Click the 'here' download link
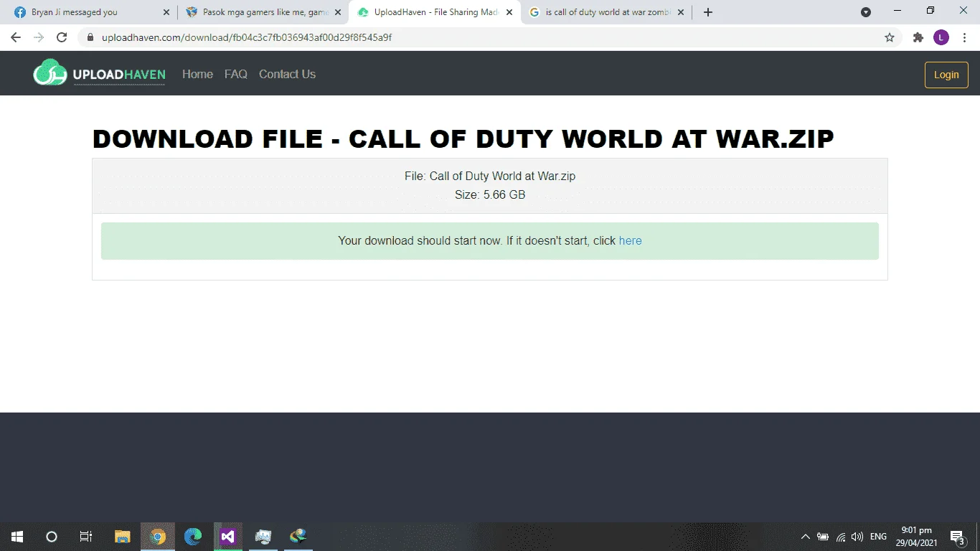 click(630, 241)
